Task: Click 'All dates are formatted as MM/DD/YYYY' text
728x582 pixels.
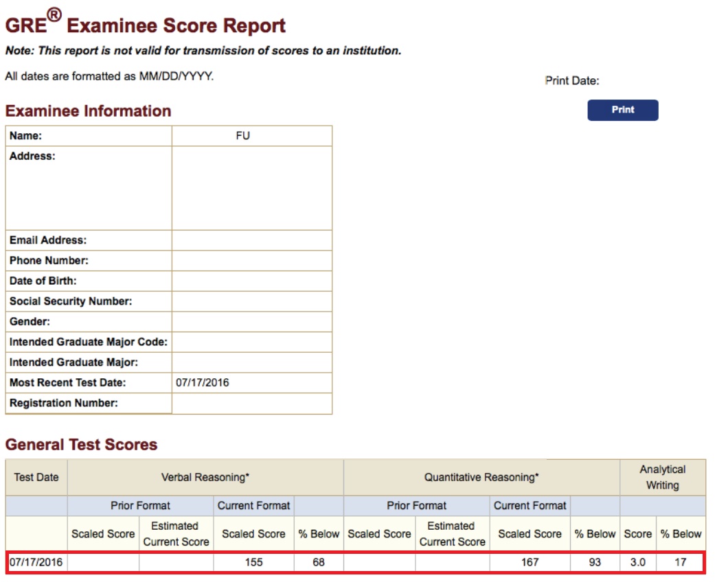Action: (110, 76)
